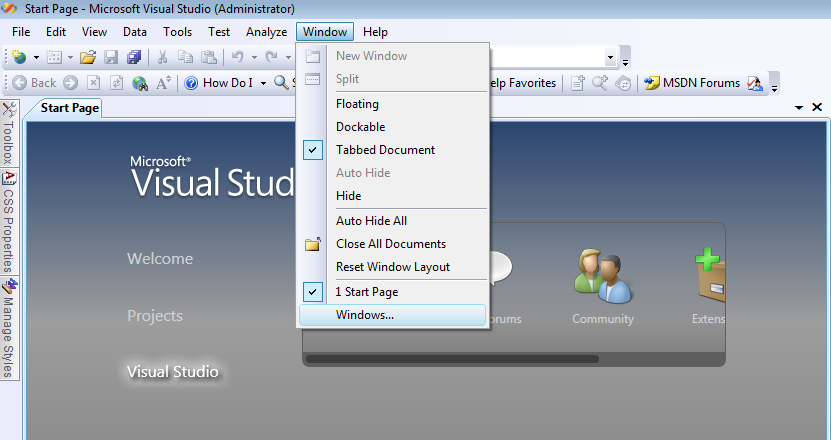Click the Ask a Question person icon
The image size is (831, 440).
coord(755,83)
